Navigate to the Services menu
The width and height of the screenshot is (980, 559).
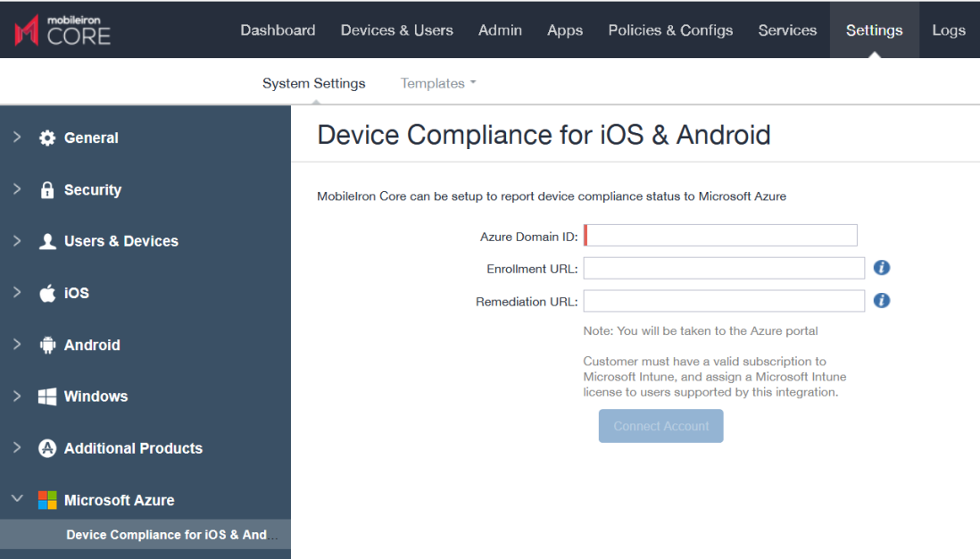(787, 30)
